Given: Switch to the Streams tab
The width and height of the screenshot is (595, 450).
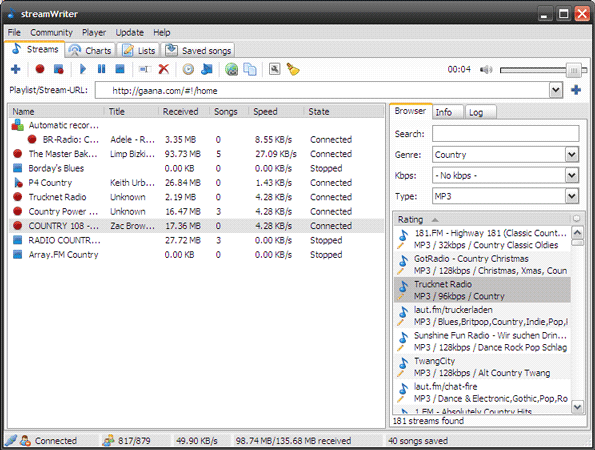Looking at the screenshot, I should (35, 49).
